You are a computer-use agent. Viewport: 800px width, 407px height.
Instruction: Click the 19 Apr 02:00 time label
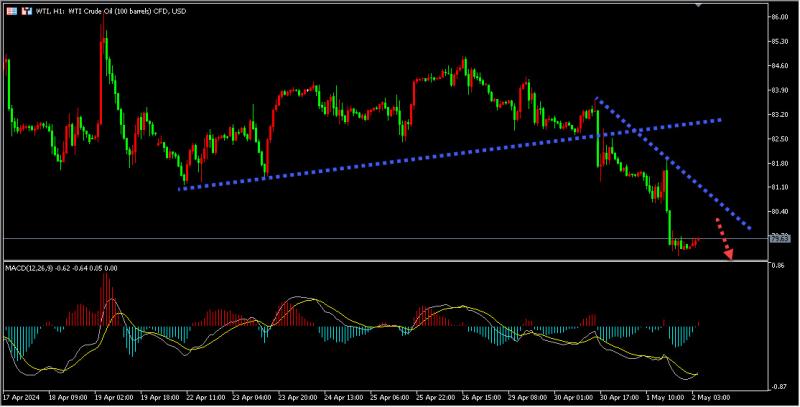pyautogui.click(x=114, y=397)
